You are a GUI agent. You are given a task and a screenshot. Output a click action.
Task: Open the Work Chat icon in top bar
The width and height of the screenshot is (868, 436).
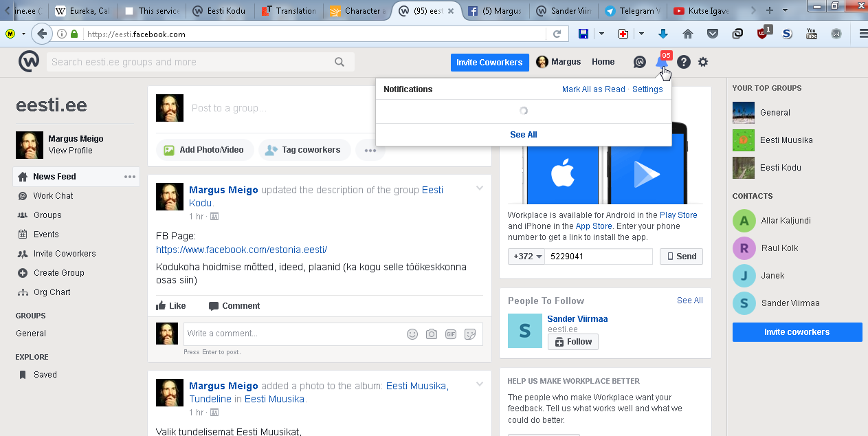click(x=639, y=62)
